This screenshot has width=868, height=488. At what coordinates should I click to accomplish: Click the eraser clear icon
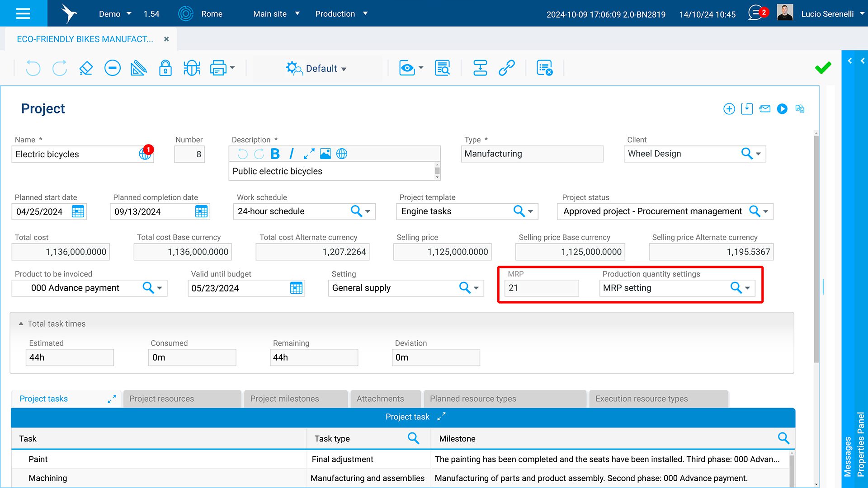pos(86,68)
